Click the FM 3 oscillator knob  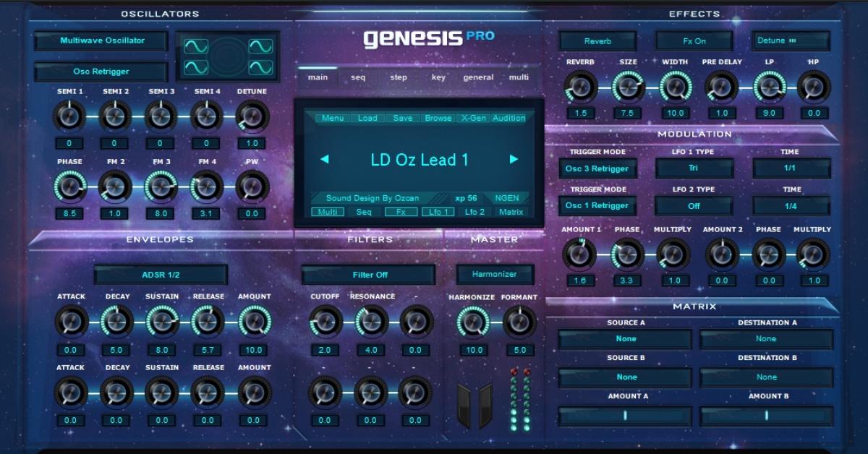click(161, 187)
